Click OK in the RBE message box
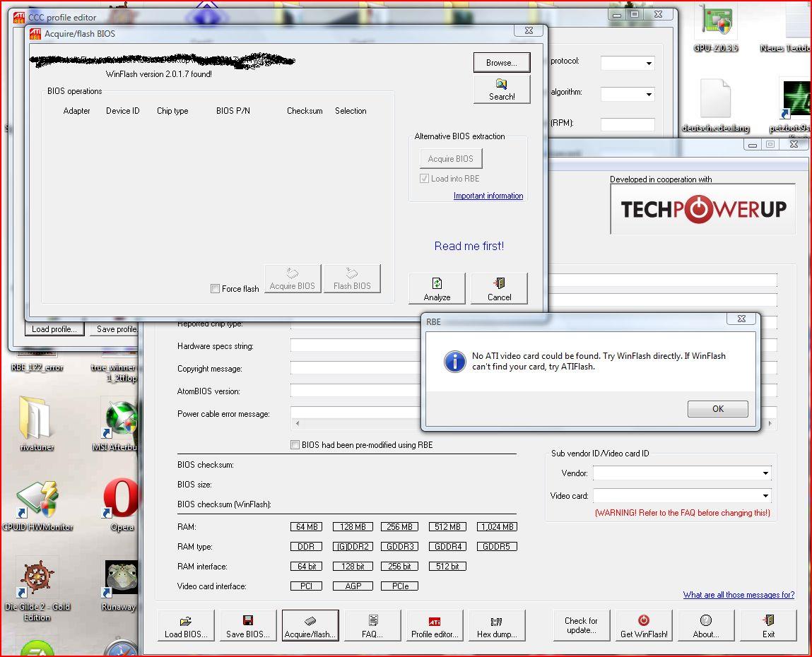This screenshot has width=812, height=657. tap(718, 408)
